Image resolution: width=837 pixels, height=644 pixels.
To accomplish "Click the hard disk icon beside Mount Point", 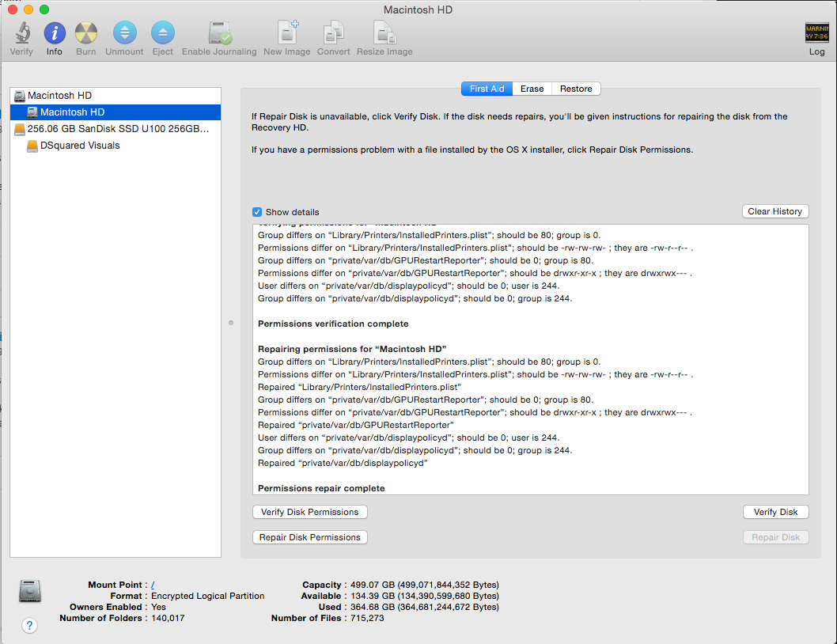I will tap(30, 591).
